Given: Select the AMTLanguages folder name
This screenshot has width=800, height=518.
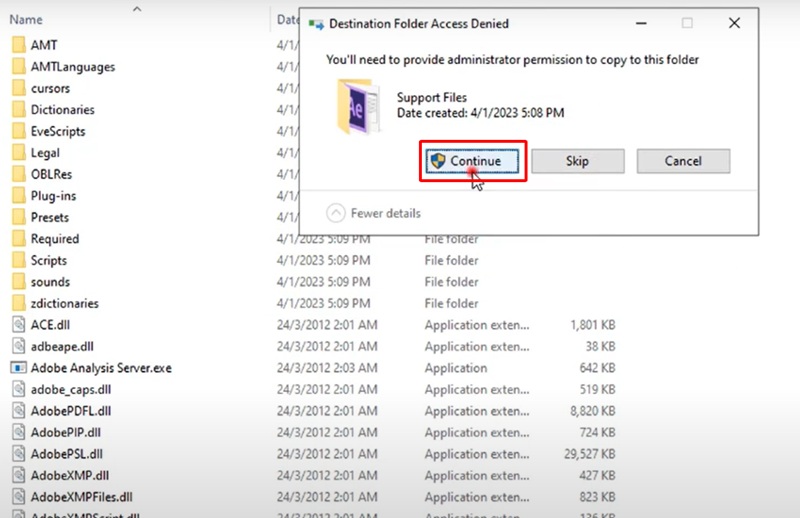Looking at the screenshot, I should tap(73, 67).
